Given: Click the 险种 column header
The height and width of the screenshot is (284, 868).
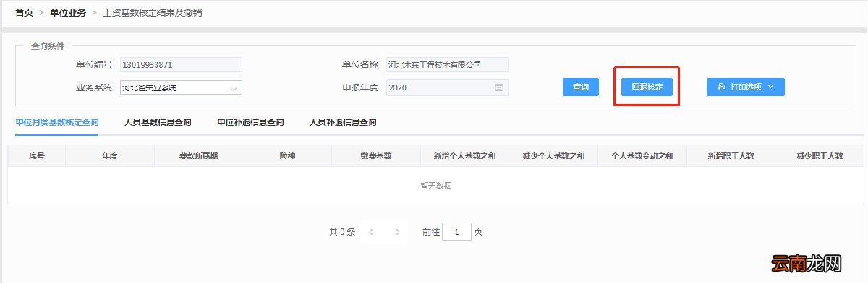Looking at the screenshot, I should click(287, 156).
